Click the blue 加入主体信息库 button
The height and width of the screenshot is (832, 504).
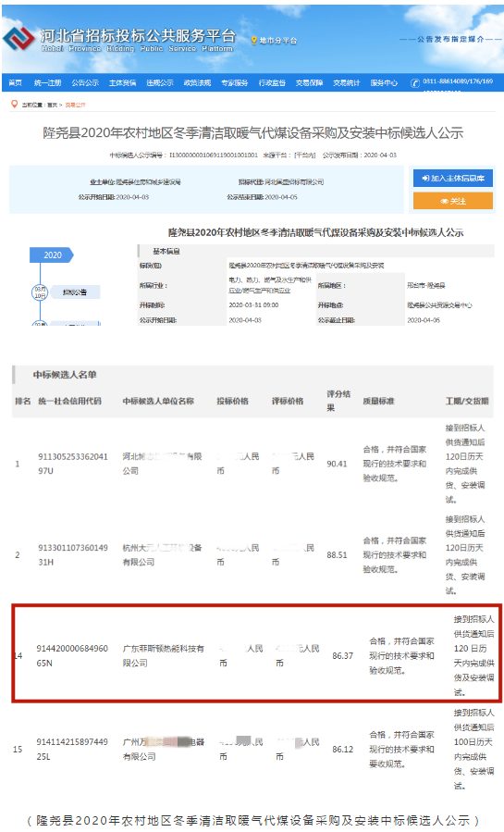[453, 178]
